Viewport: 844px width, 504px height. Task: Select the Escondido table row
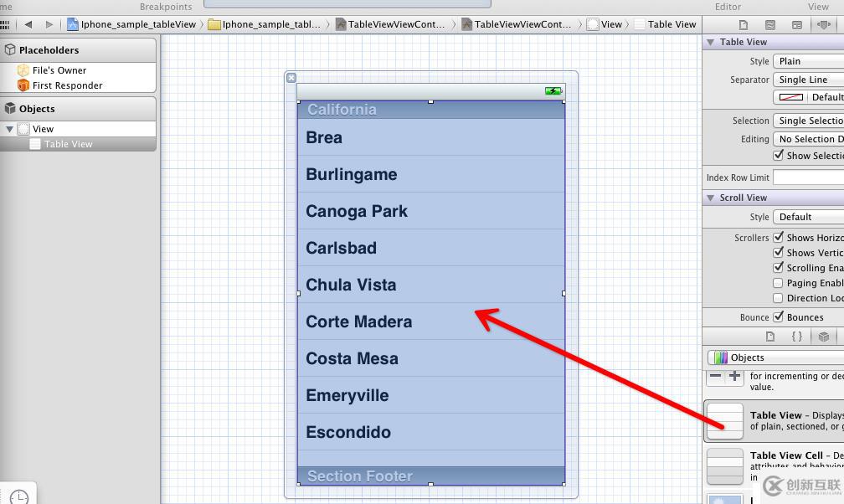point(431,432)
